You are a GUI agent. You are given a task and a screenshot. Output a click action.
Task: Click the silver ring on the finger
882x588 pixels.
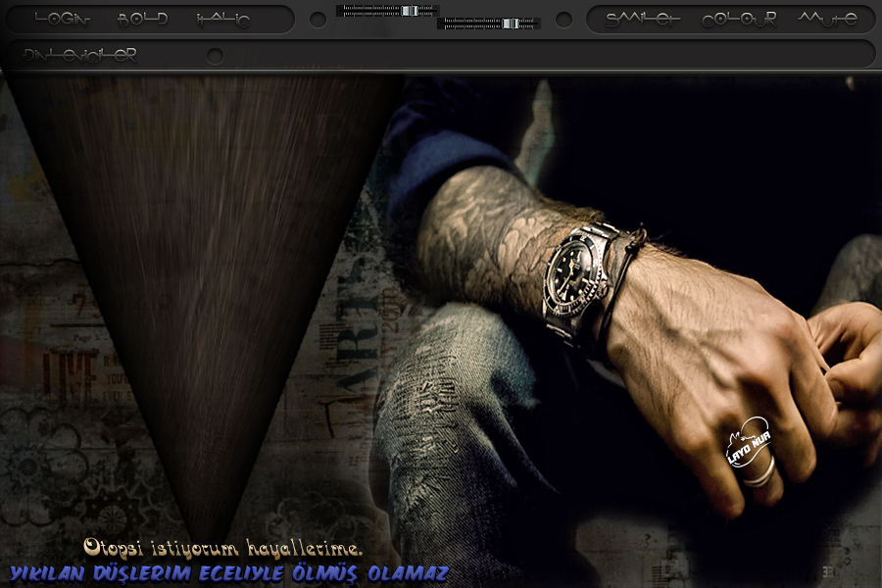pos(759,469)
